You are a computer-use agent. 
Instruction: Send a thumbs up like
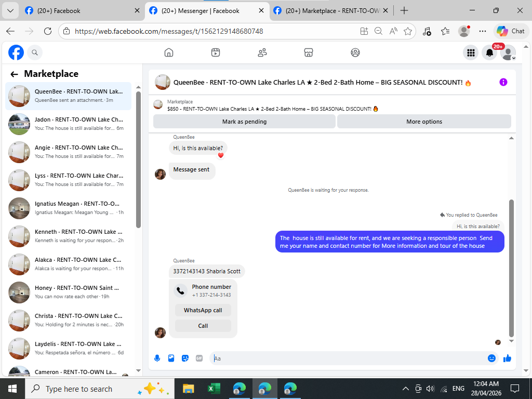(x=507, y=358)
